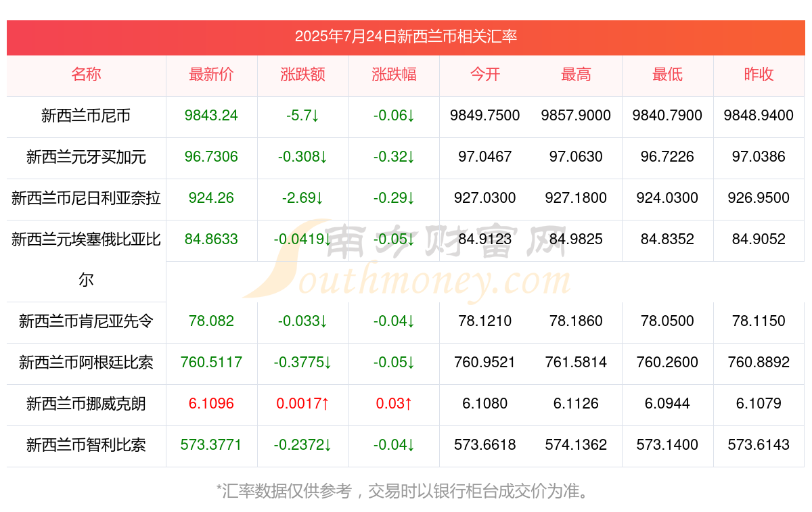
Task: Select the 昨收 column header
Action: (759, 74)
